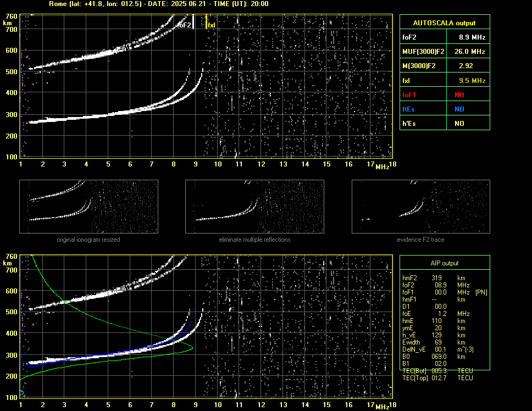Viewport: 532px width, 411px height.
Task: Select the DelN_vE 00.1 row
Action: click(438, 349)
